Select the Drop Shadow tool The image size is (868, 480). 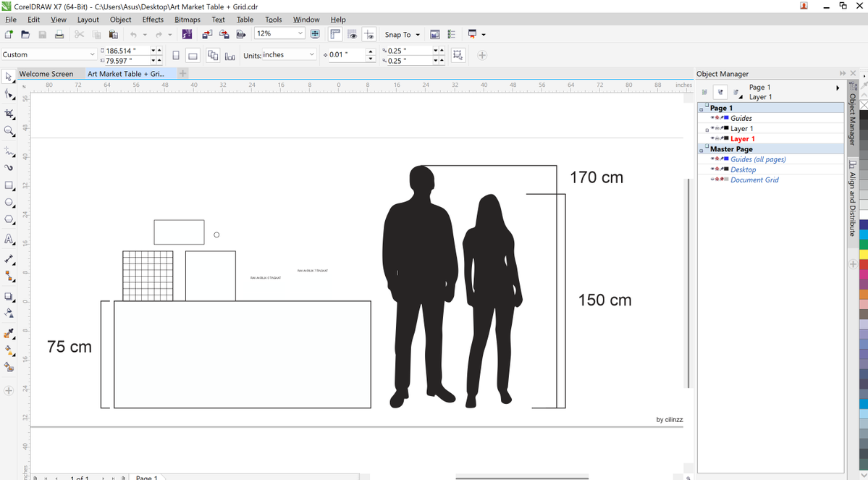pyautogui.click(x=8, y=297)
